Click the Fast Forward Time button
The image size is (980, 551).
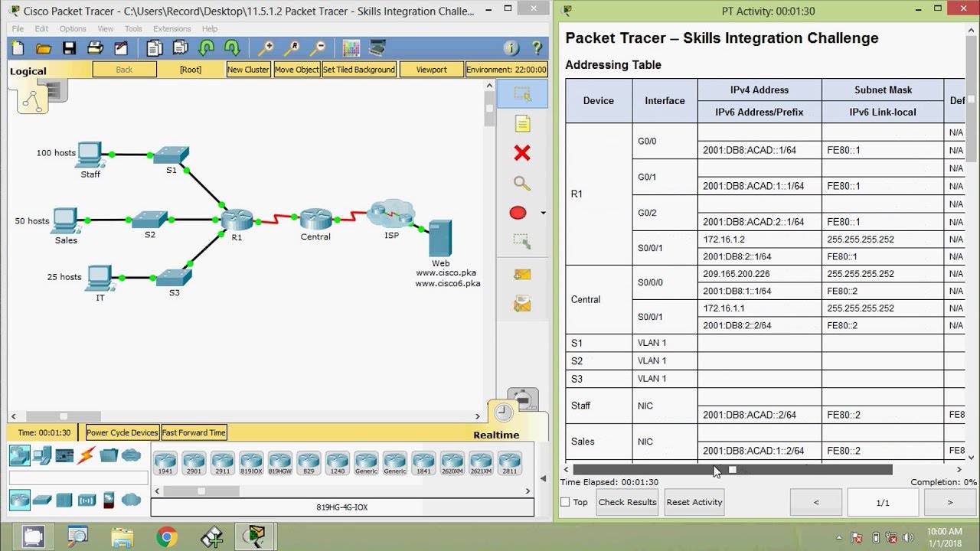tap(194, 432)
